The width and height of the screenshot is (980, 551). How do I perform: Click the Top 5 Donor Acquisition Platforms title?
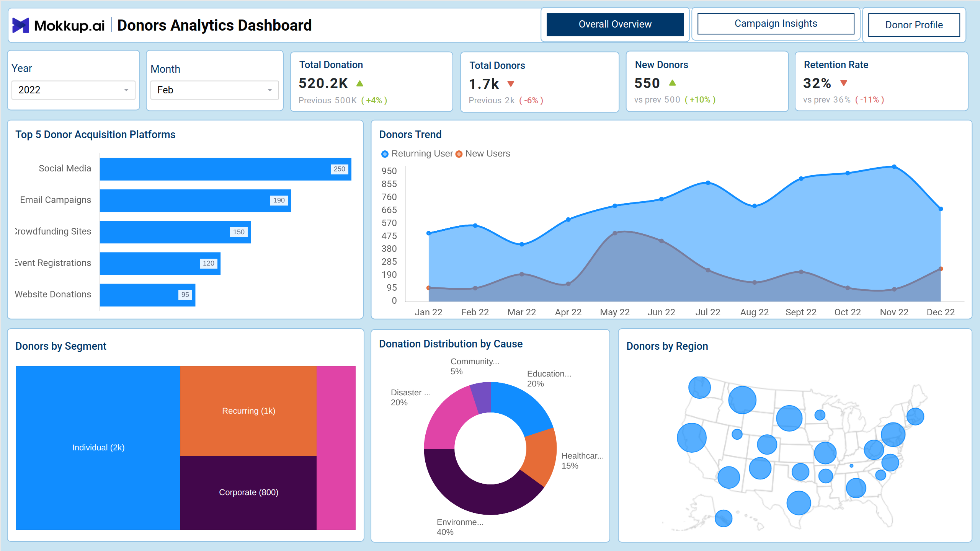pyautogui.click(x=95, y=135)
